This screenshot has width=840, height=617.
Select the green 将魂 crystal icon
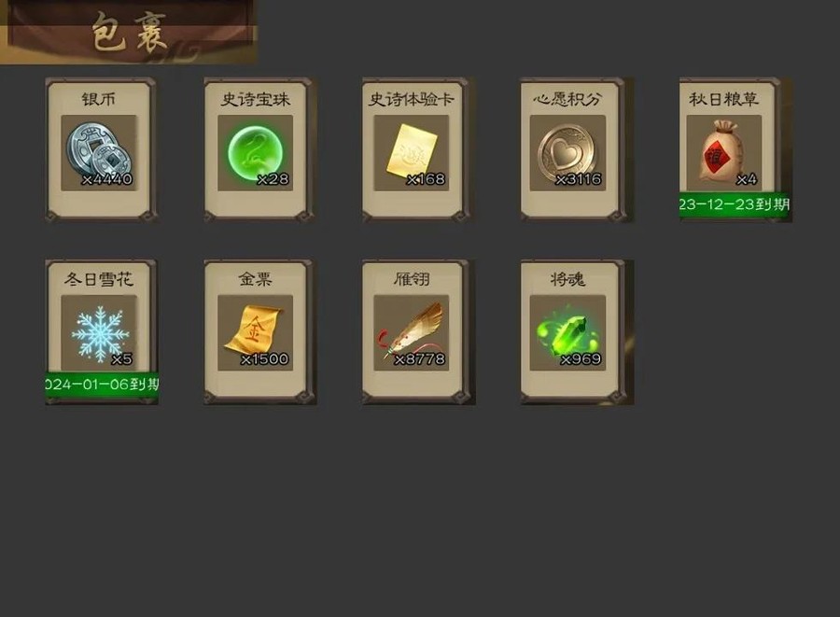pyautogui.click(x=567, y=332)
